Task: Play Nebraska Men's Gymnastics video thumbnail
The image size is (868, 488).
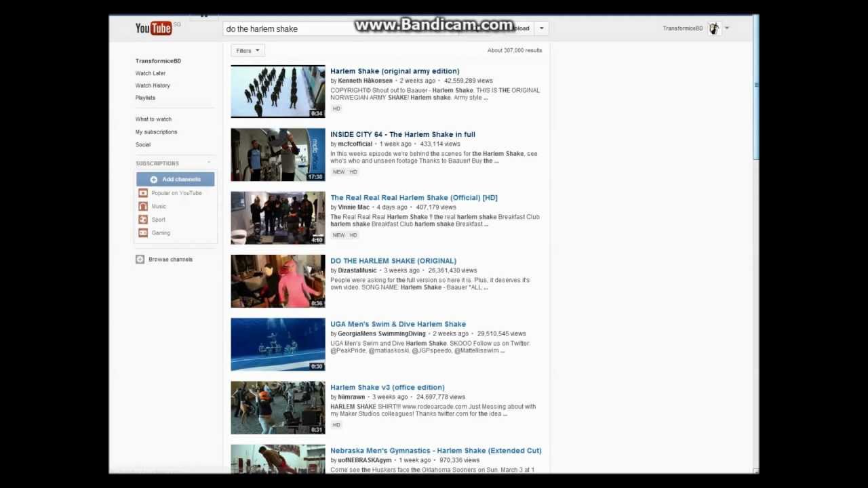Action: coord(278,459)
